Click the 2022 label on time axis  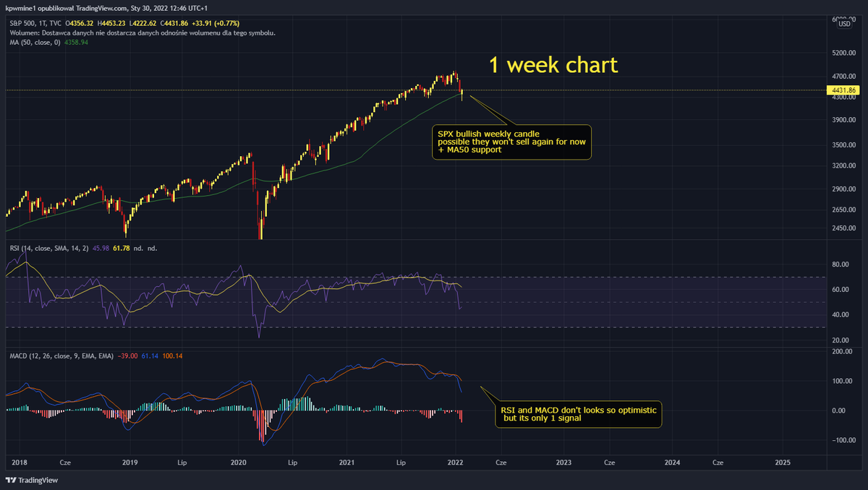pyautogui.click(x=456, y=461)
